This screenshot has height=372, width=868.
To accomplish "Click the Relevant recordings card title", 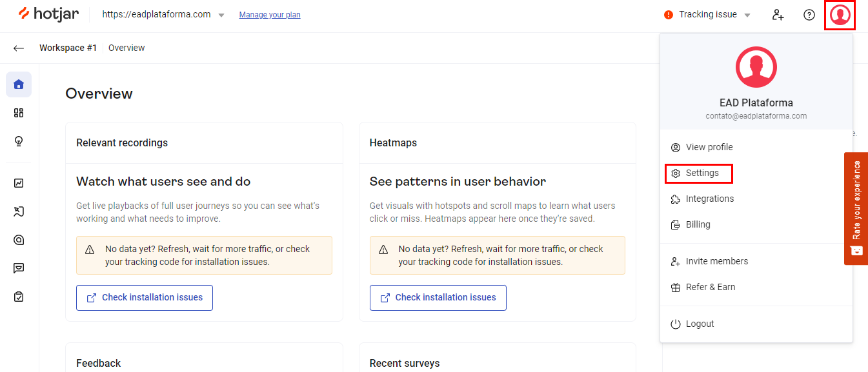I will [x=122, y=143].
